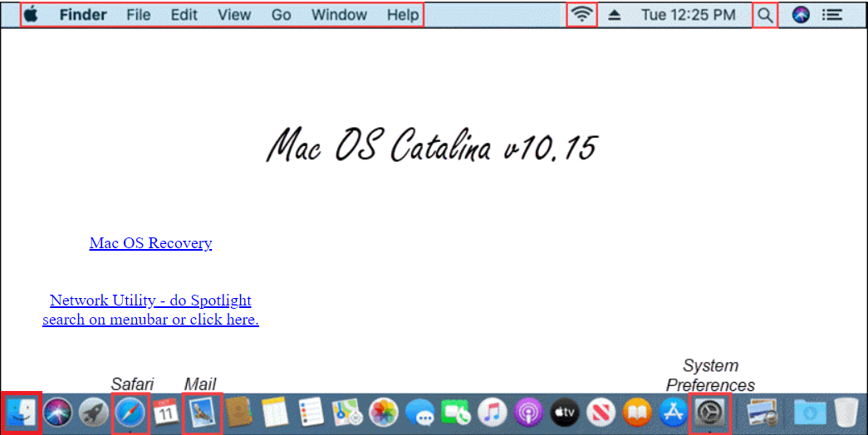Image resolution: width=868 pixels, height=435 pixels.
Task: Open the News app in Dock
Action: click(x=601, y=413)
